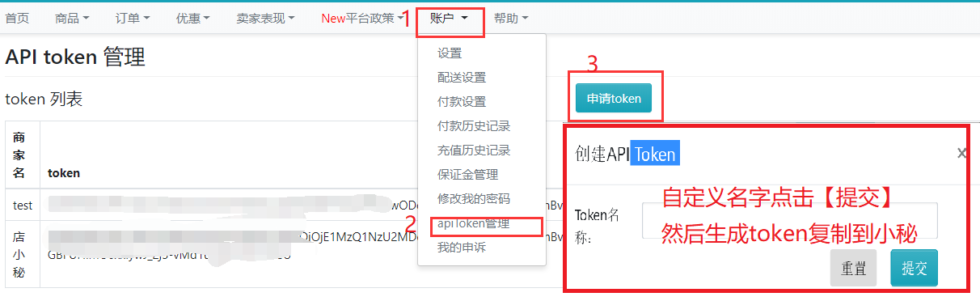This screenshot has height=301, width=980.
Task: Focus the Token名称 input field
Action: tap(789, 220)
